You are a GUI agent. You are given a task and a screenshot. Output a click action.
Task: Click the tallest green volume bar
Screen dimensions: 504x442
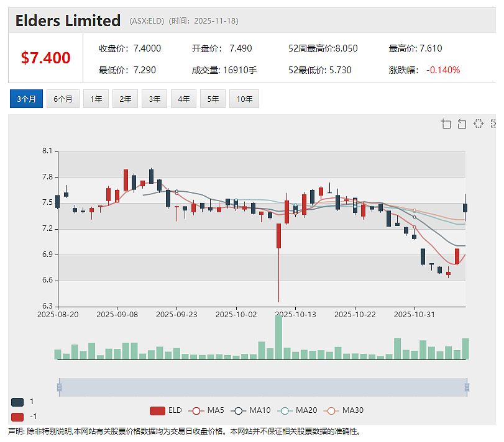pyautogui.click(x=278, y=337)
